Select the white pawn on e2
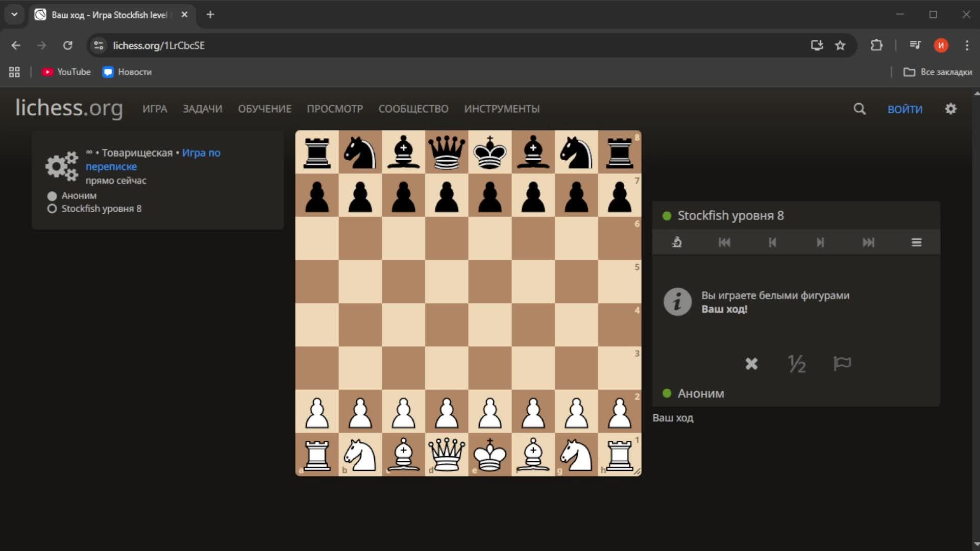 tap(489, 412)
